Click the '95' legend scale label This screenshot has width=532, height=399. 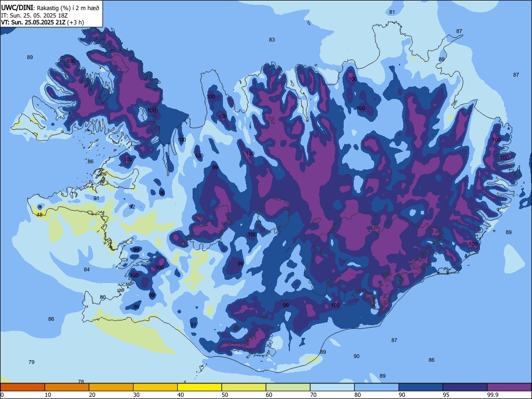[446, 395]
